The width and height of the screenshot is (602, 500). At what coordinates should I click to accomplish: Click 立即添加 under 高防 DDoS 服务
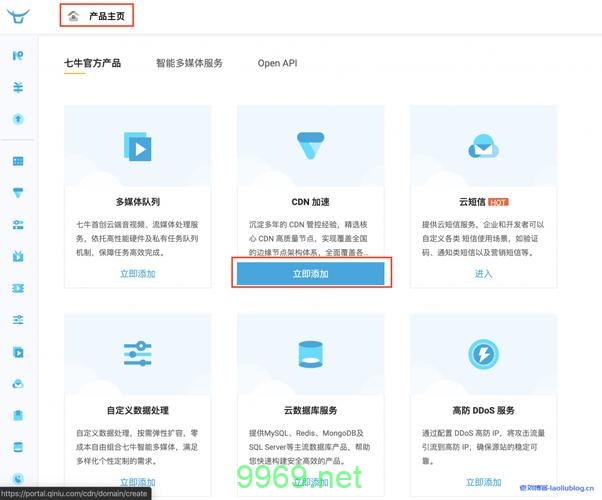pyautogui.click(x=483, y=482)
